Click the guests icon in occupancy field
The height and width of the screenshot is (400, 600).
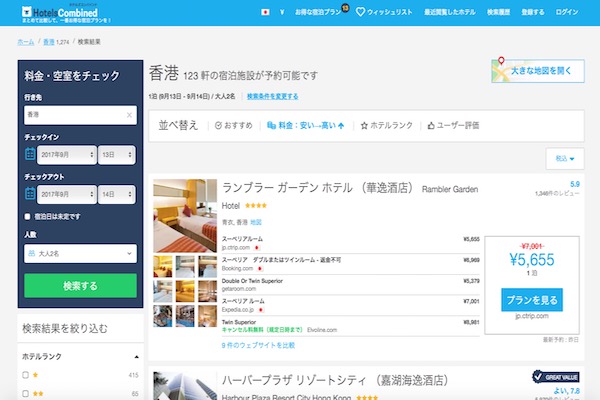coord(32,253)
